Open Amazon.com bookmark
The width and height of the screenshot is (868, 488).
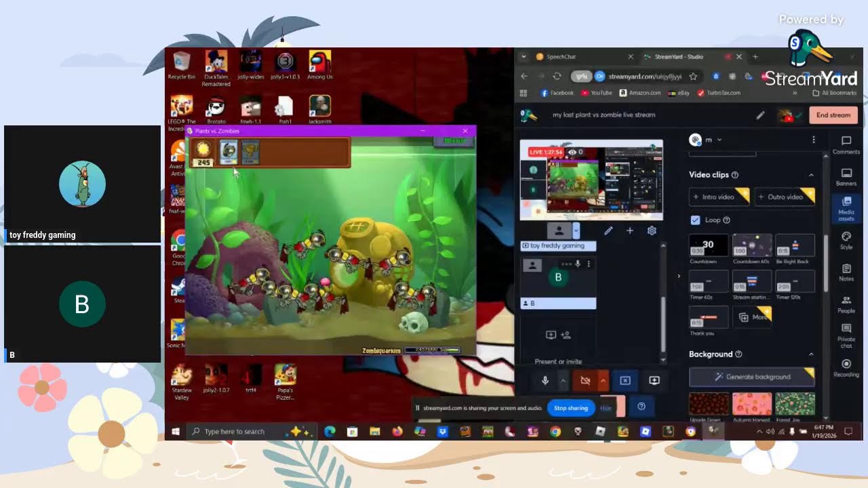pos(639,93)
